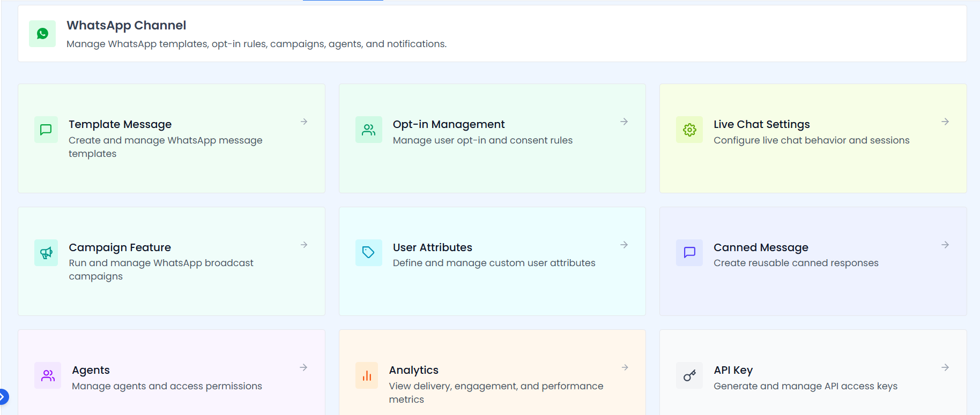This screenshot has width=980, height=415.
Task: Click the Template Message chat bubble icon
Action: (46, 130)
